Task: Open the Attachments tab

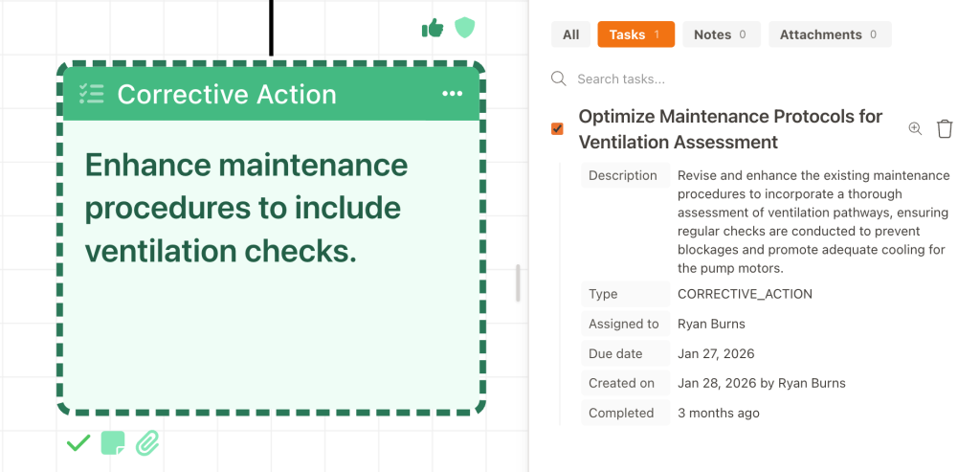Action: tap(830, 34)
